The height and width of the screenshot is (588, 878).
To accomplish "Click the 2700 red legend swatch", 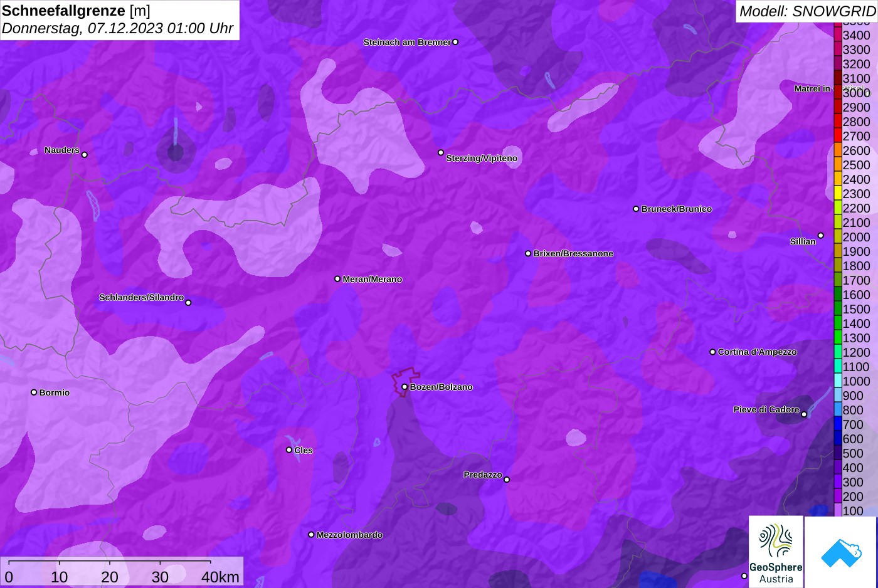I will click(x=838, y=135).
